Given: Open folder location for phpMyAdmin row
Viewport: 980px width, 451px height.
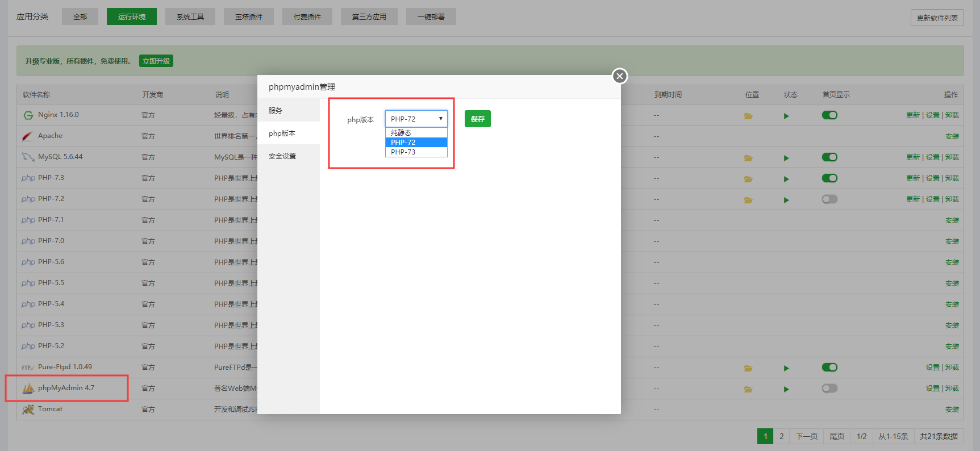Looking at the screenshot, I should coord(748,389).
